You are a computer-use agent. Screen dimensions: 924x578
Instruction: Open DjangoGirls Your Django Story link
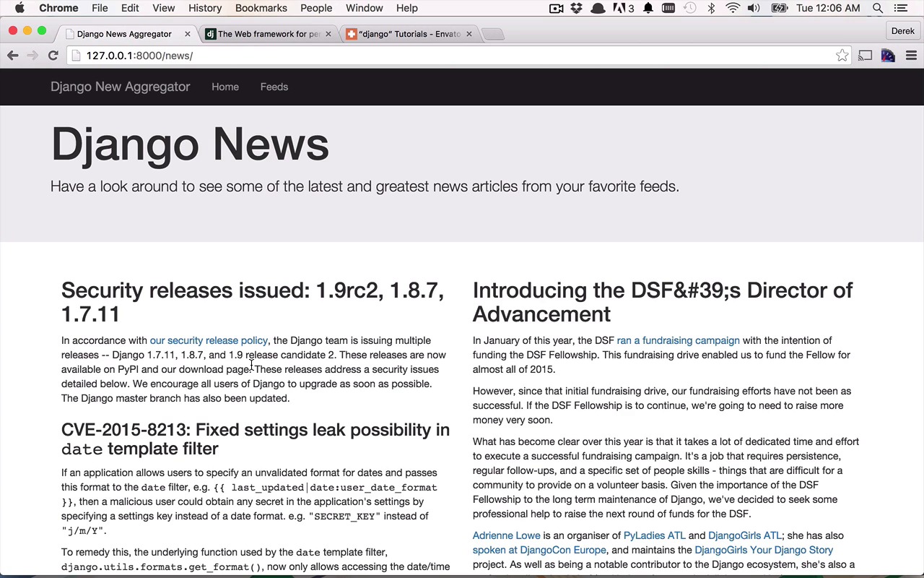[x=764, y=550]
